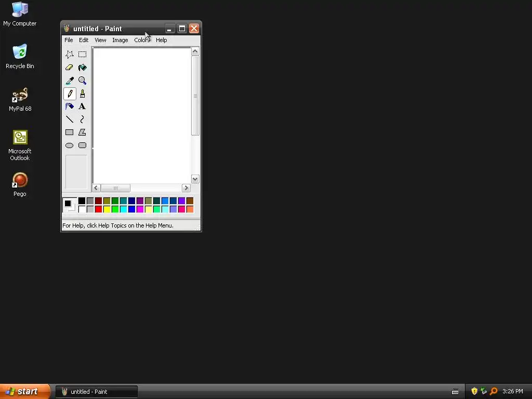This screenshot has height=399, width=532.
Task: Click inside the white drawing canvas
Action: point(142,115)
